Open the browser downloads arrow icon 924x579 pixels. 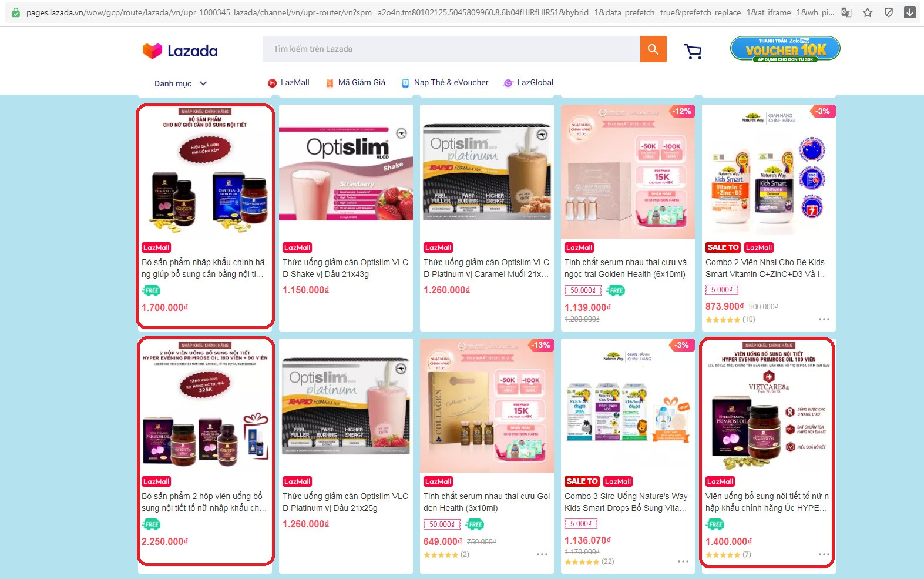pyautogui.click(x=909, y=12)
